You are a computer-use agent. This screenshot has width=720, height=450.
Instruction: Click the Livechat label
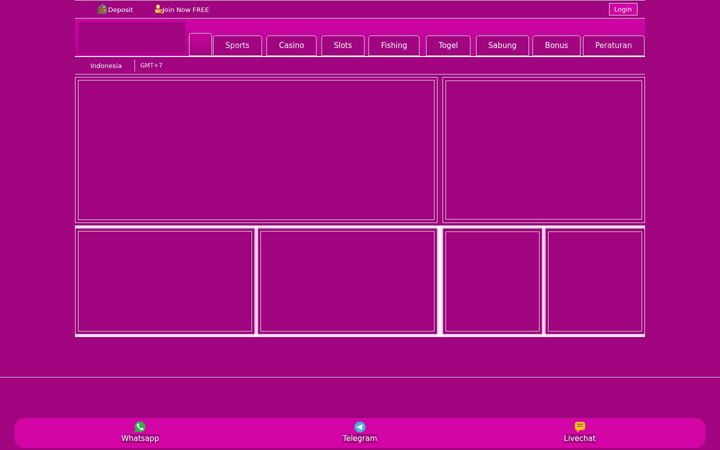click(579, 438)
